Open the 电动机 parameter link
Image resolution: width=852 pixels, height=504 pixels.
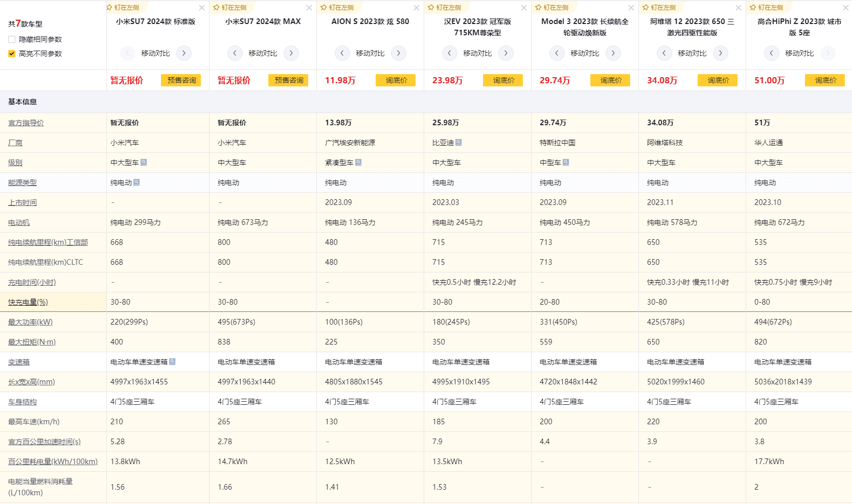pyautogui.click(x=19, y=222)
